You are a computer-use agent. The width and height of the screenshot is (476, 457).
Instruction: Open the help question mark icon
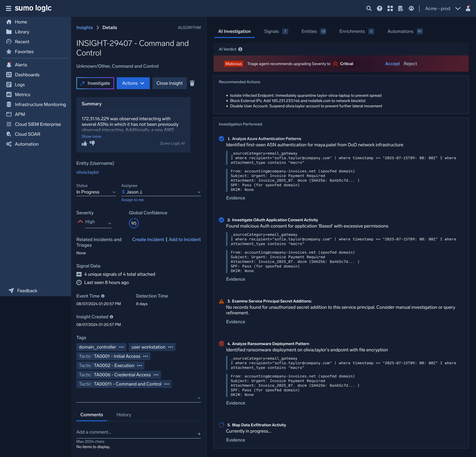click(x=379, y=9)
